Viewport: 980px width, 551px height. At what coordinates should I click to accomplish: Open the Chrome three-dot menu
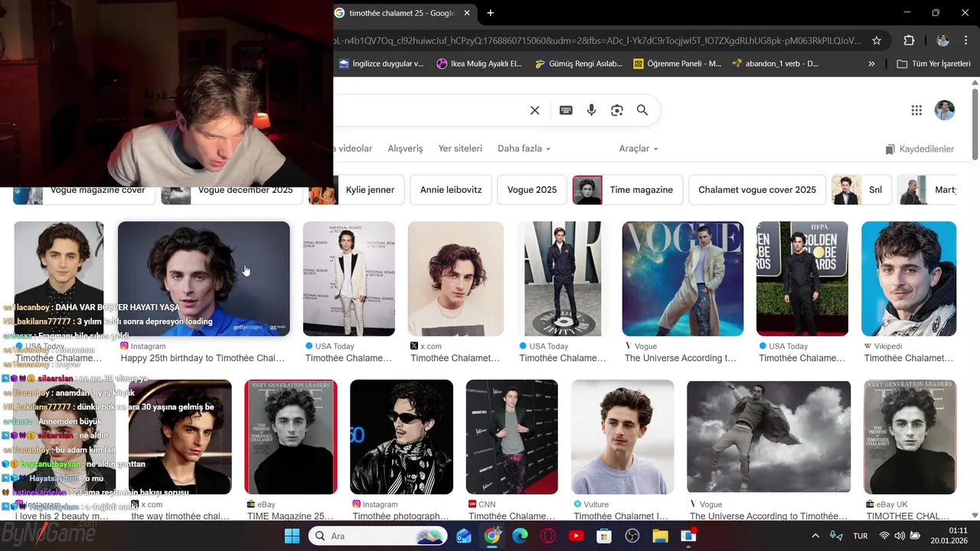[x=966, y=41]
